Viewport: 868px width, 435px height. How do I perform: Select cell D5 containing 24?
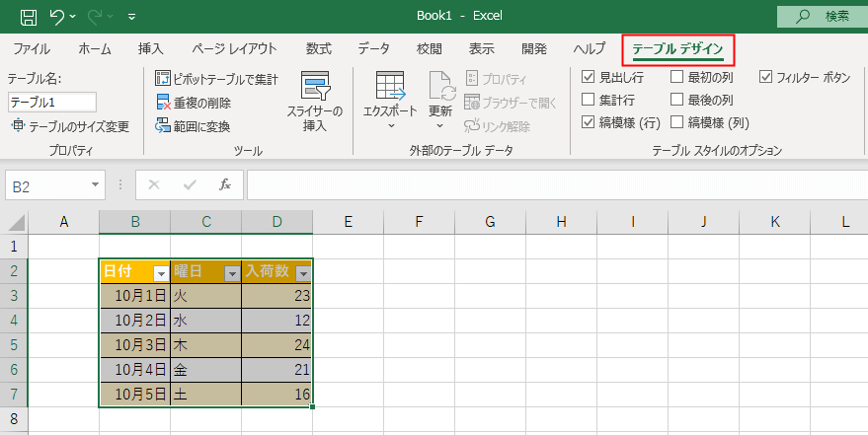click(276, 345)
